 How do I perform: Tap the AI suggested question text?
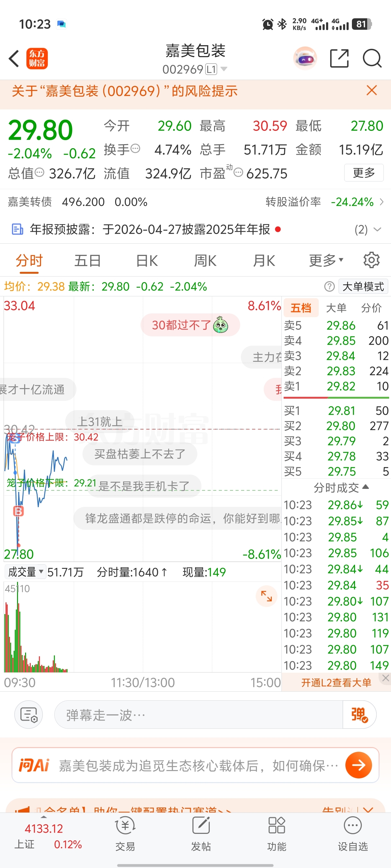click(x=198, y=766)
